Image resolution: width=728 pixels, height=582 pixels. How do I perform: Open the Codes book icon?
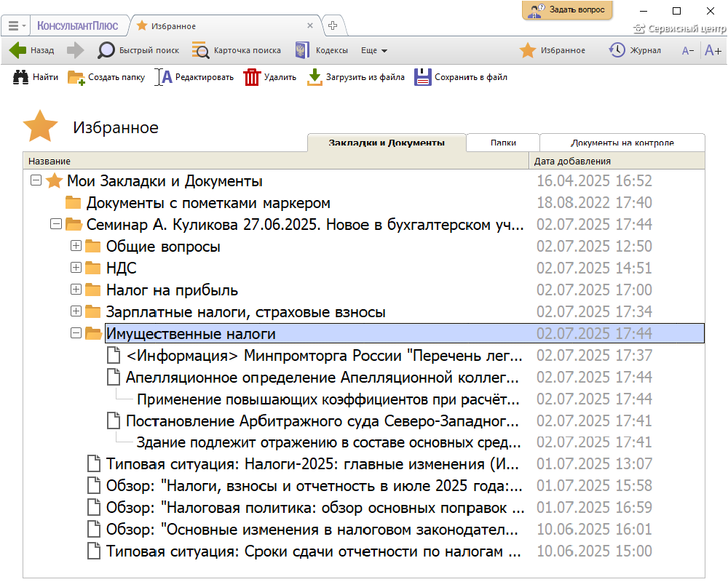click(x=302, y=50)
